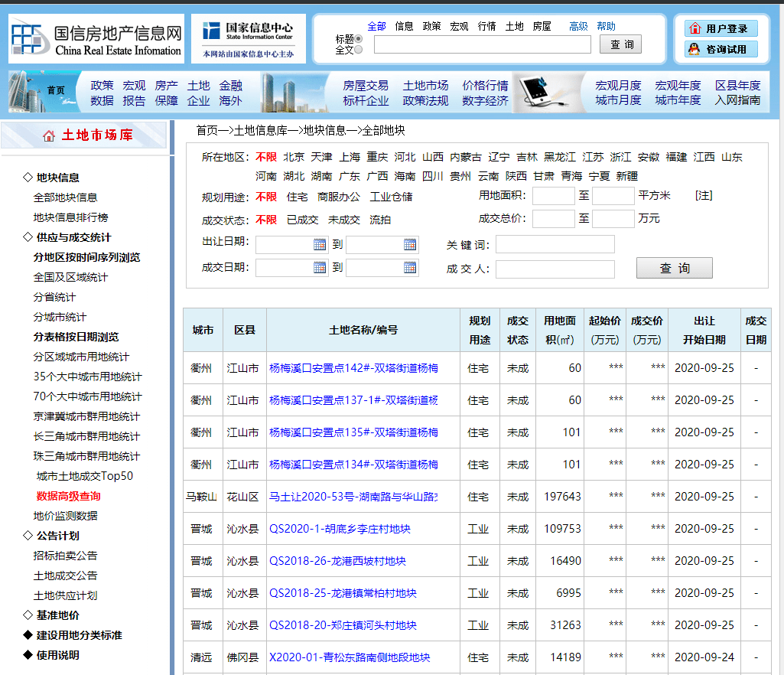Click the 咨询试用 penguin icon button

point(721,50)
